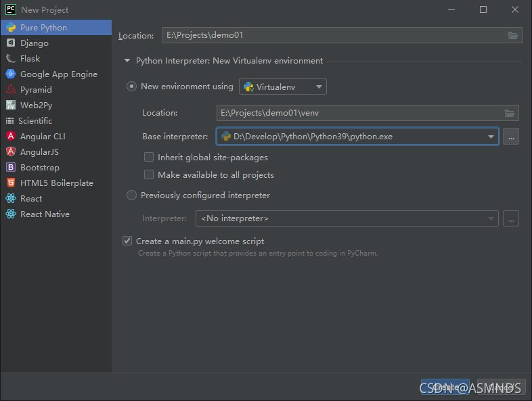Select Web2Py project type
This screenshot has height=401, width=532.
[x=56, y=105]
